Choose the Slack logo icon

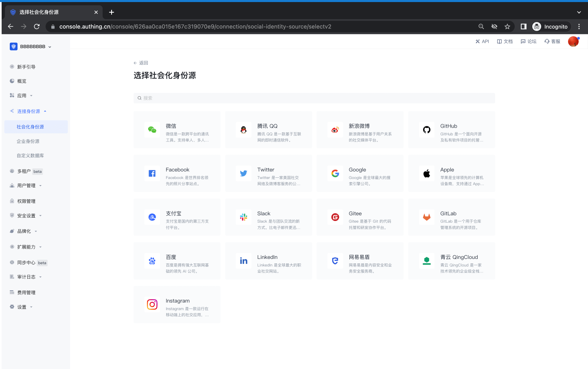pyautogui.click(x=244, y=217)
